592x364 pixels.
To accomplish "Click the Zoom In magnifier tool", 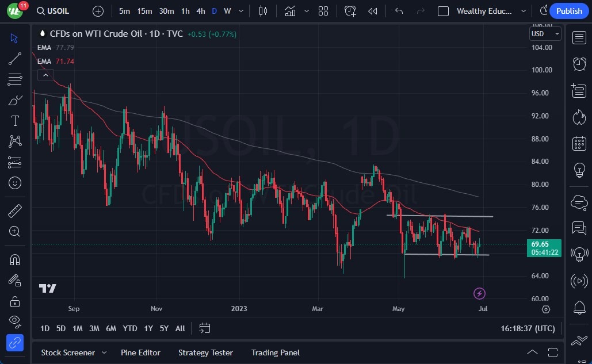I will (14, 231).
